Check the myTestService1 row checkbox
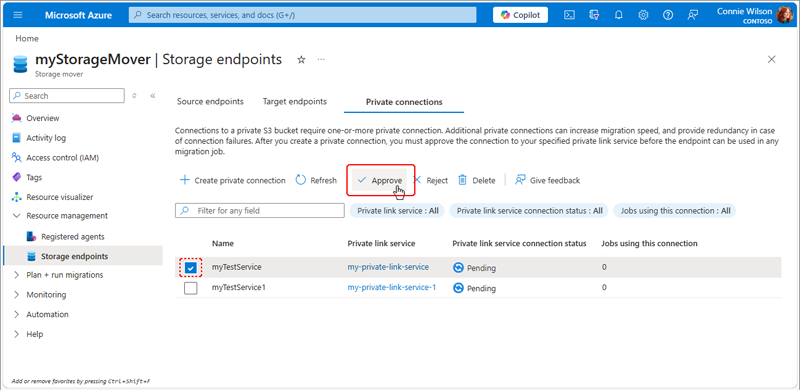The height and width of the screenshot is (390, 800). (190, 288)
